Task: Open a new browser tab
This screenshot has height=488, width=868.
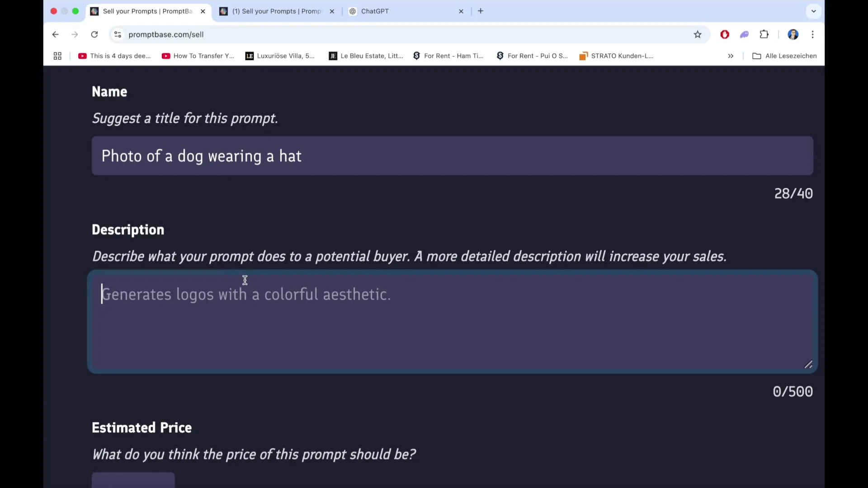Action: click(x=481, y=11)
